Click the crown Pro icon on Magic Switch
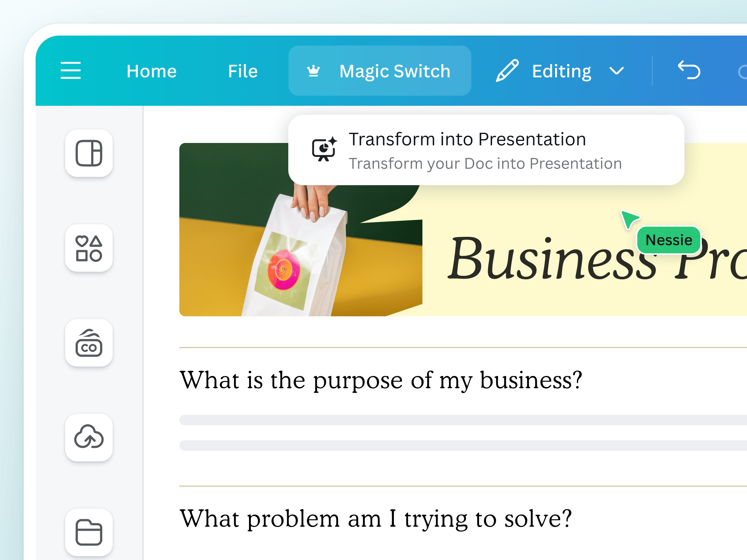Image resolution: width=747 pixels, height=560 pixels. point(313,71)
